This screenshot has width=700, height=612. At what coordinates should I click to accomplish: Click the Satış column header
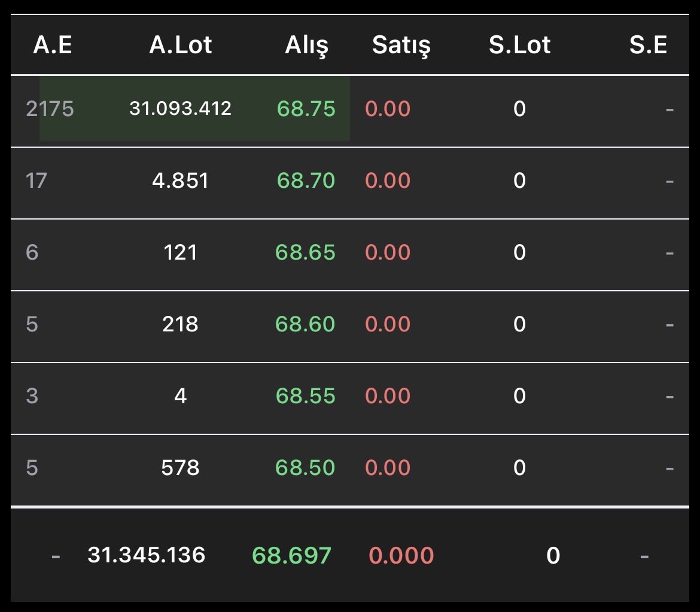point(401,45)
